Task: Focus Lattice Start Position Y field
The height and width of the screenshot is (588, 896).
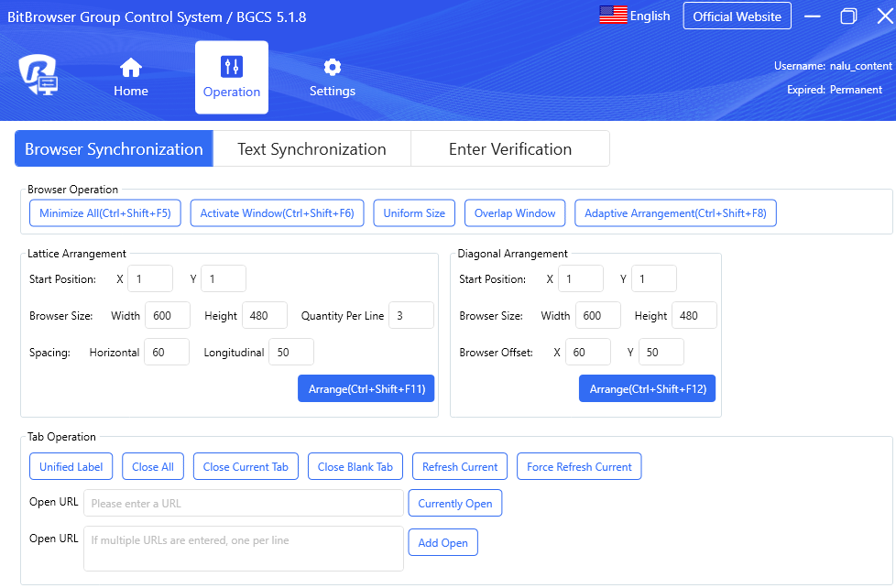Action: coord(224,278)
